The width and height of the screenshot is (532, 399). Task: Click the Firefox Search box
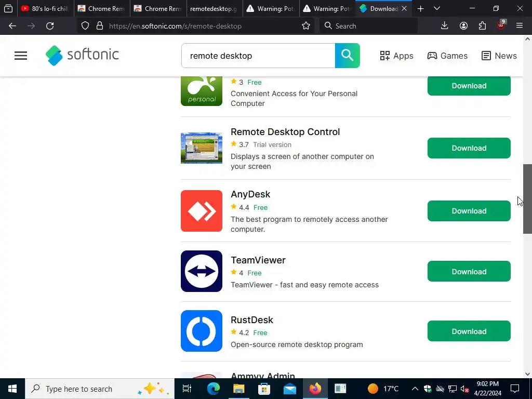[368, 26]
